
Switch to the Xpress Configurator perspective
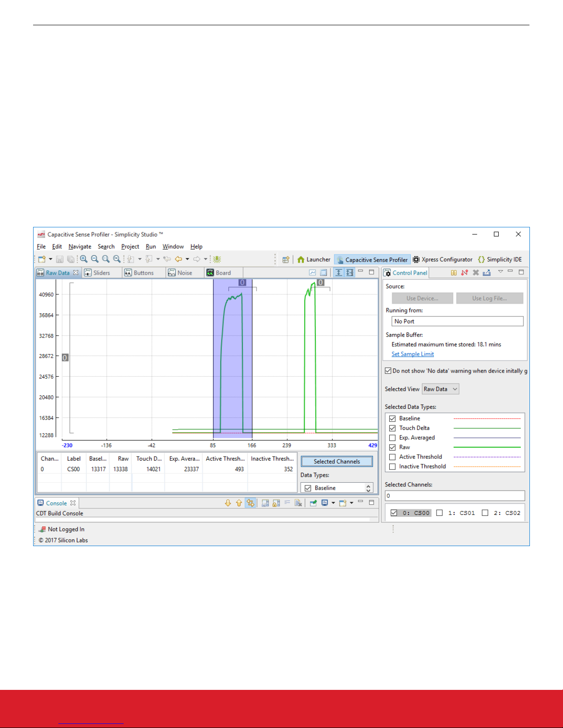coord(443,260)
